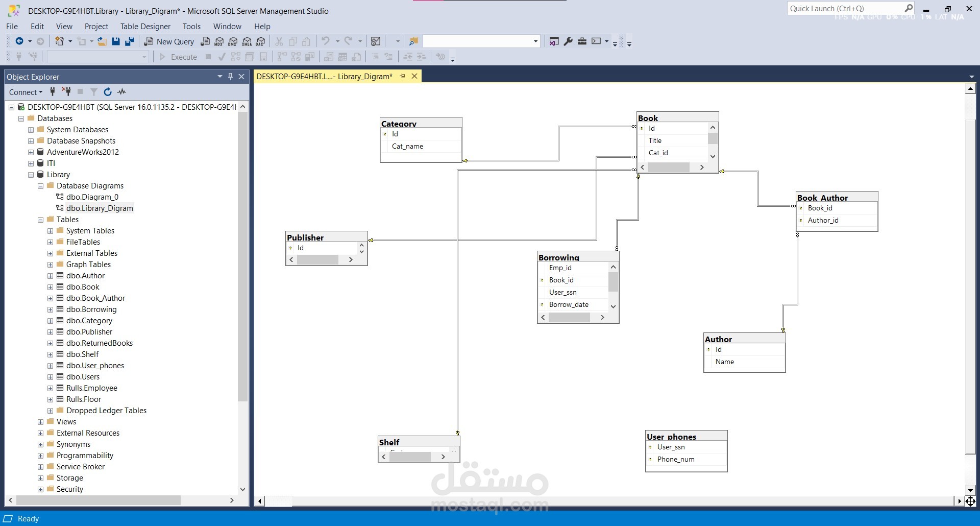Click the Activity Monitor pulse icon in Object Explorer
Viewport: 980px width, 526px height.
121,91
